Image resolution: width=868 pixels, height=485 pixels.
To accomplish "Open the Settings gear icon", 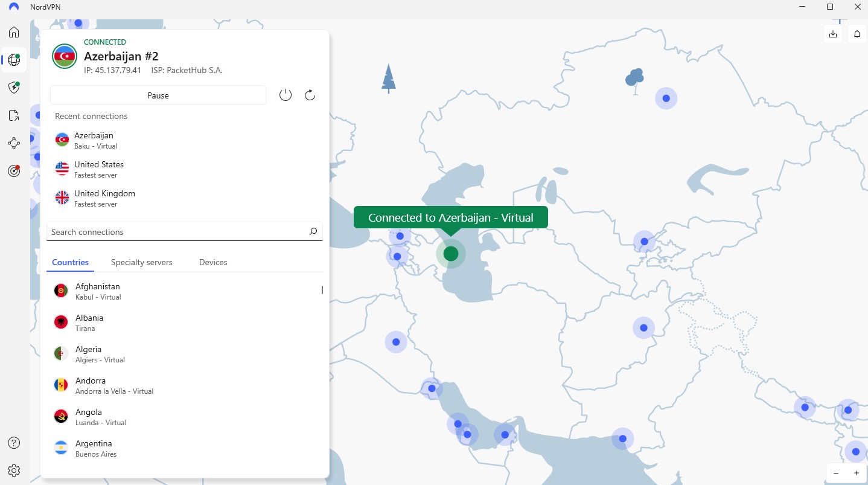I will 14,471.
